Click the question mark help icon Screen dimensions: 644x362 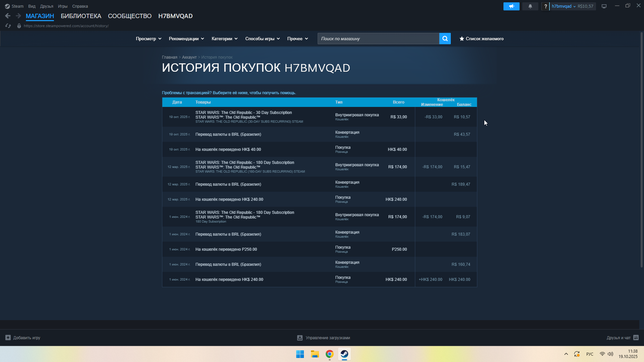pos(546,6)
